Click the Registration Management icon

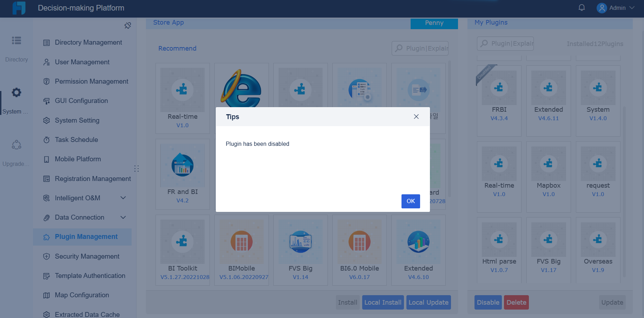(46, 179)
